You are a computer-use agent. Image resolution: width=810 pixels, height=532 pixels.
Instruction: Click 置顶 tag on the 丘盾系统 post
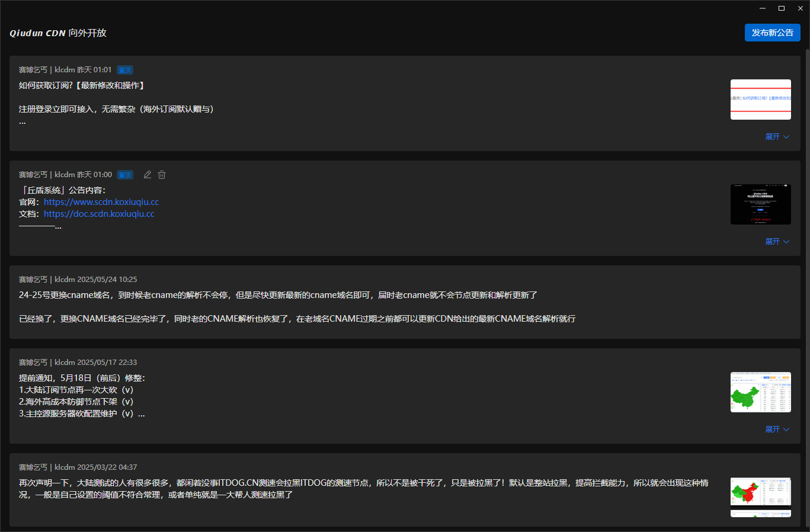coord(125,175)
